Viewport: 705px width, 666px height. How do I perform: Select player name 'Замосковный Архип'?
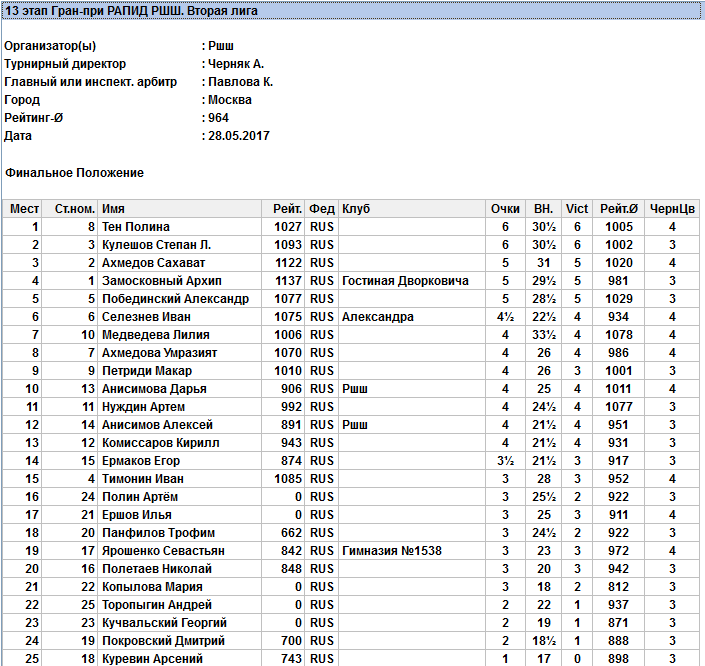tap(162, 281)
